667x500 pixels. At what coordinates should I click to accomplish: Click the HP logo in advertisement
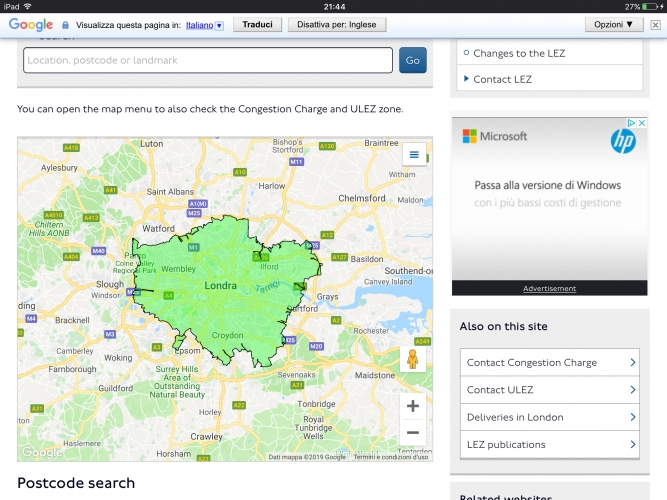click(623, 141)
